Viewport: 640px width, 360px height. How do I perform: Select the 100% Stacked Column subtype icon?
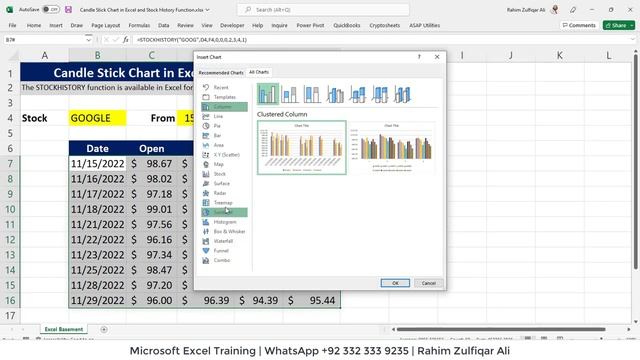[x=312, y=94]
